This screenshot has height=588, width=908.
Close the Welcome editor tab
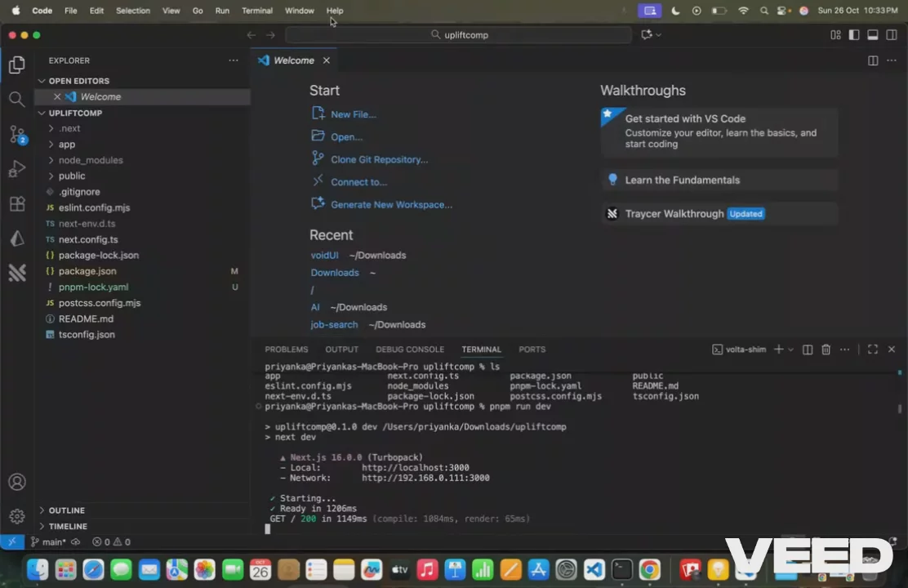point(327,60)
